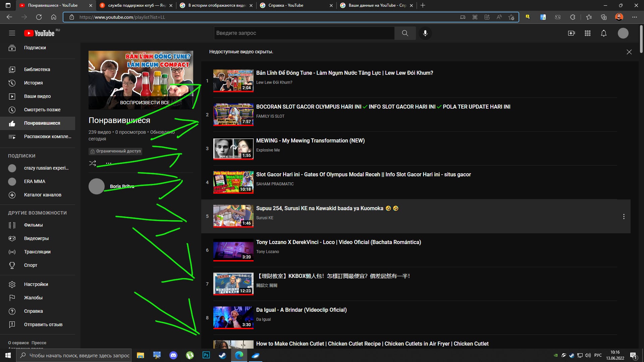Open Photoshop from the taskbar
The height and width of the screenshot is (362, 644).
[x=206, y=355]
